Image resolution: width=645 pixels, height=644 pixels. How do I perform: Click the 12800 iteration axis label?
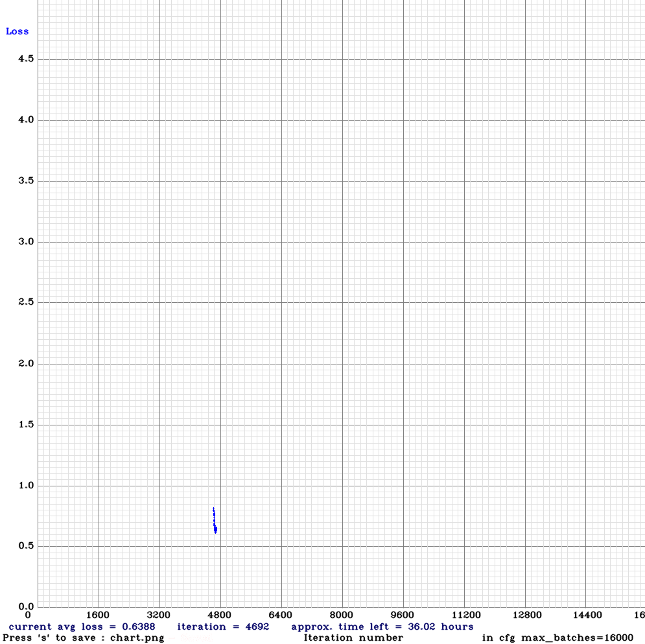pyautogui.click(x=528, y=615)
